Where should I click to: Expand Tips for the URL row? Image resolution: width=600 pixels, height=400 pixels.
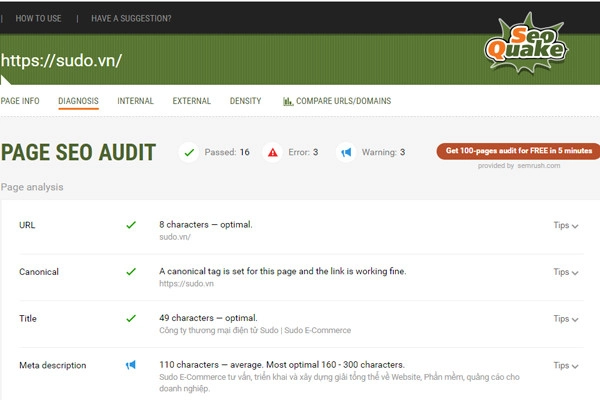tap(566, 225)
